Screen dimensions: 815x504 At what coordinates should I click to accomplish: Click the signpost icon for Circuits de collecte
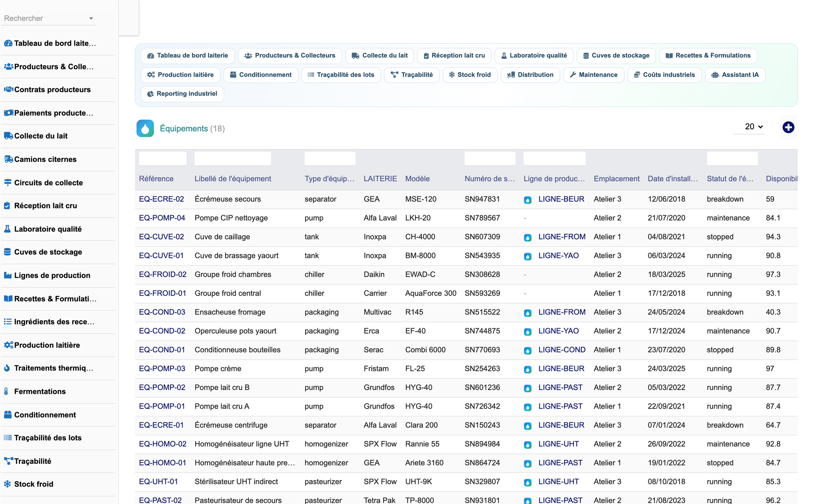[8, 183]
